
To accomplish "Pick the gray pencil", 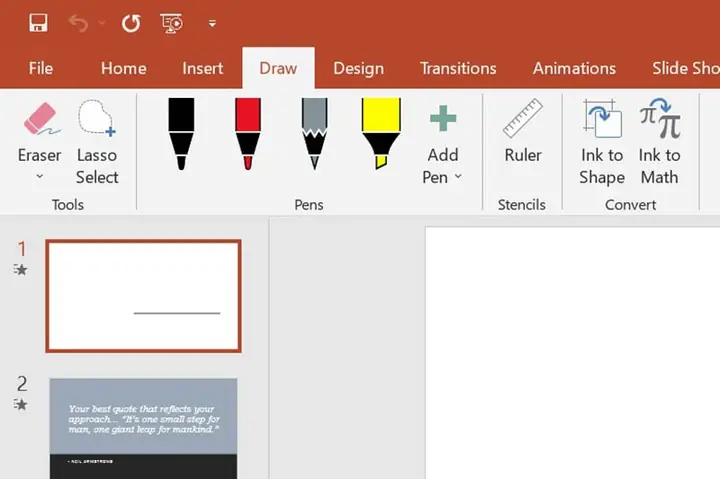I will 315,134.
